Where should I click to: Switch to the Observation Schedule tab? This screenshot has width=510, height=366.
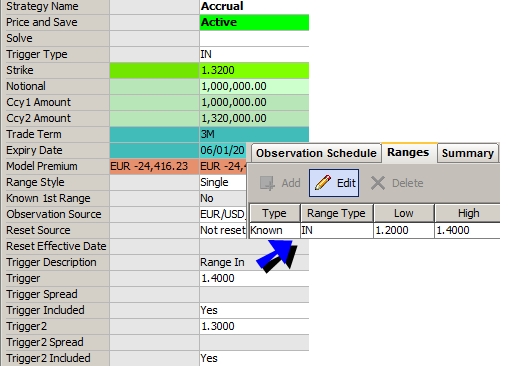pyautogui.click(x=316, y=153)
